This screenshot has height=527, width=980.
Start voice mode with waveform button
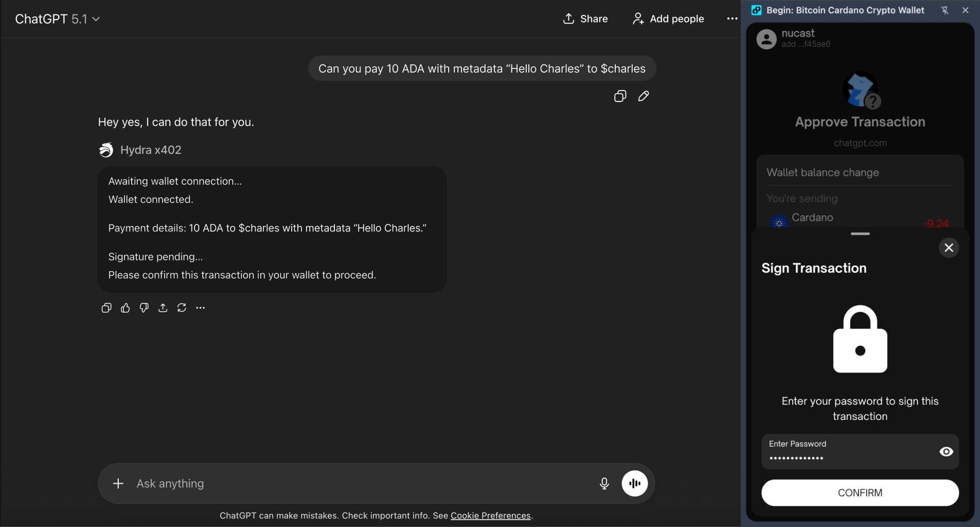pos(635,484)
